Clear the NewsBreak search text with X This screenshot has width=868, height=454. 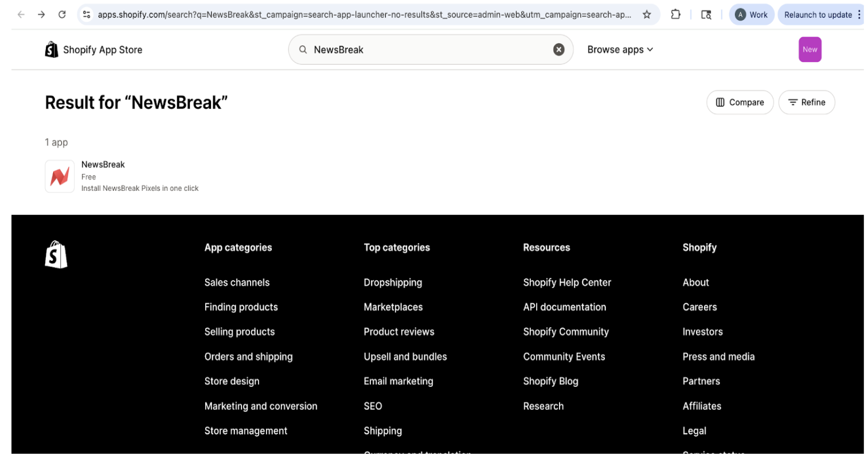pyautogui.click(x=558, y=50)
